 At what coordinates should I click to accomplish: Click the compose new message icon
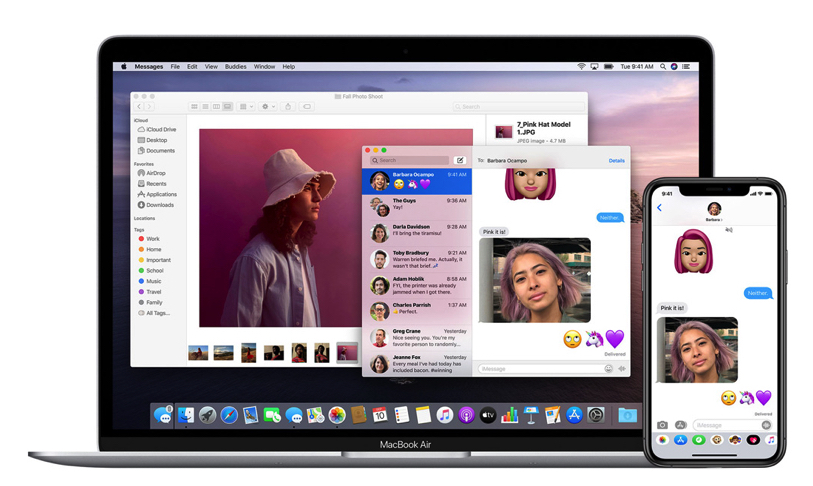coord(460,160)
